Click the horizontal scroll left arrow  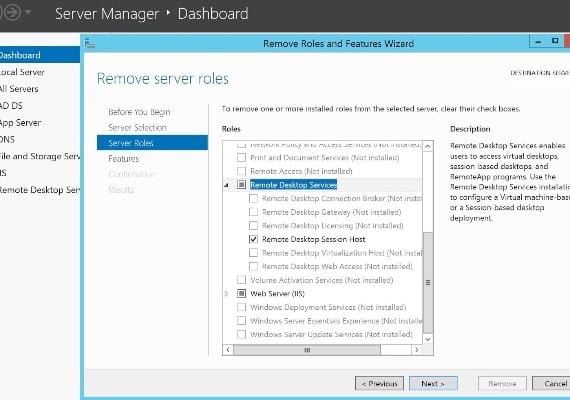[x=228, y=350]
